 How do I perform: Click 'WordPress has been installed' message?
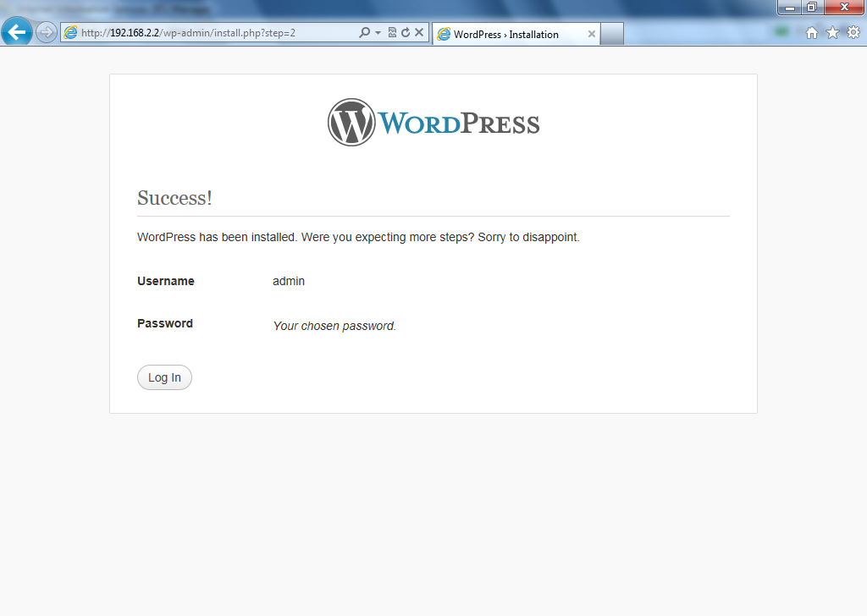[358, 237]
